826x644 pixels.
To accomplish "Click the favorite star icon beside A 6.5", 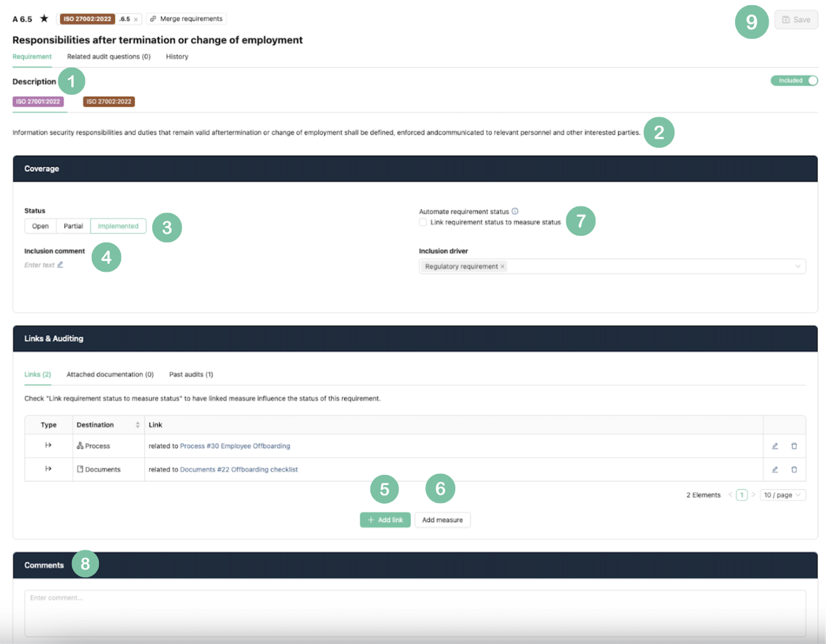I will [44, 19].
